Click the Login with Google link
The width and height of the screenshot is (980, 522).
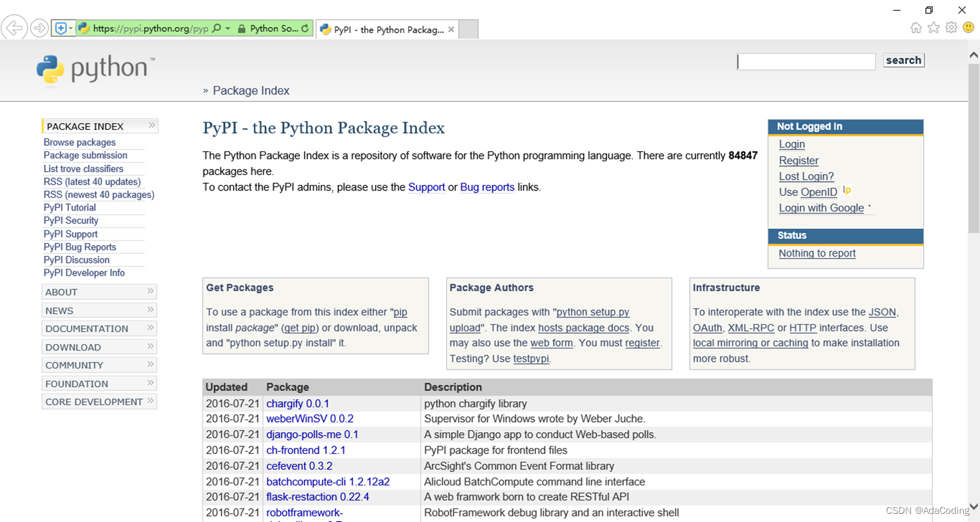coord(821,208)
